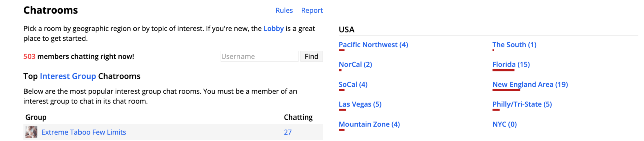Enter The South chatroom
The height and width of the screenshot is (141, 644).
tap(514, 45)
